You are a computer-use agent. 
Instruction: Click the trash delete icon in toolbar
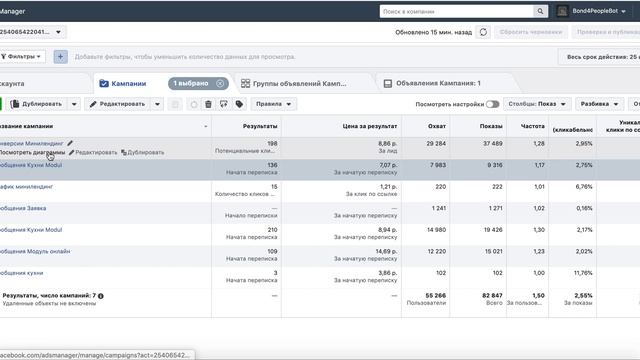pos(209,104)
